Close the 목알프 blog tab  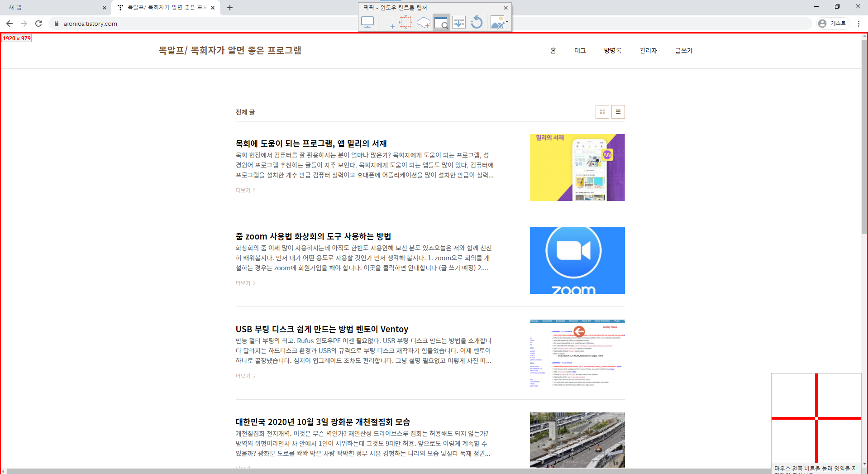coord(213,8)
